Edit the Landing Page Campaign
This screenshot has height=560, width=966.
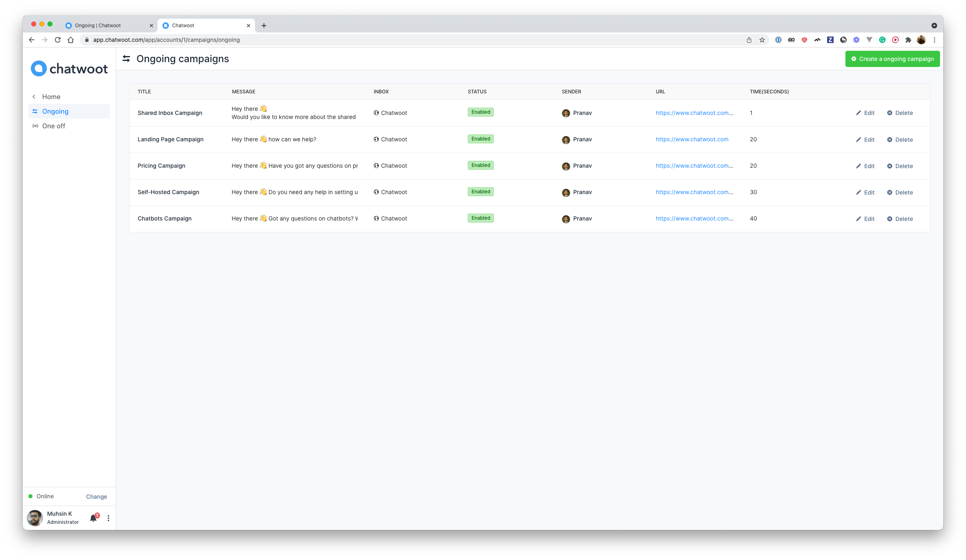pyautogui.click(x=865, y=140)
